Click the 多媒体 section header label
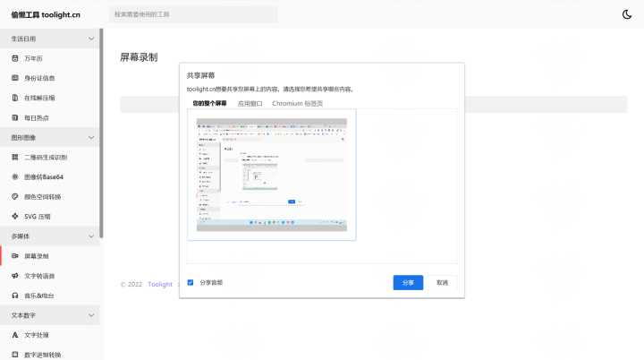The width and height of the screenshot is (644, 360). pos(20,236)
